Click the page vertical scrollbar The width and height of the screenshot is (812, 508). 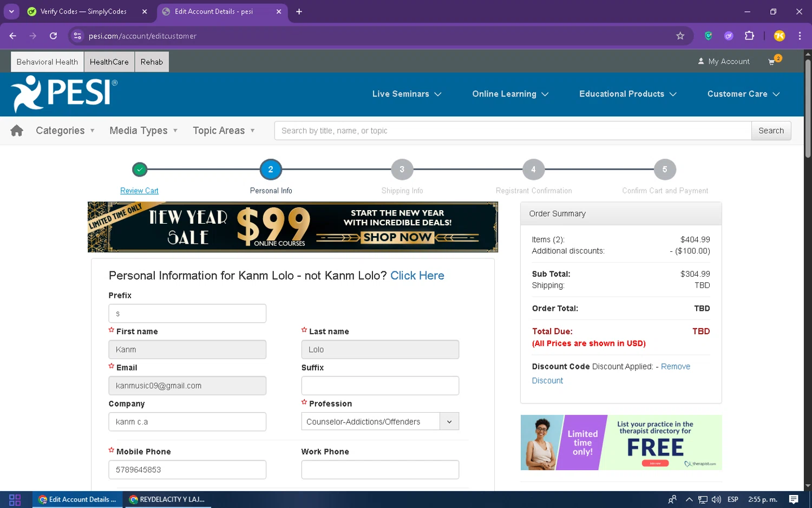(x=808, y=108)
